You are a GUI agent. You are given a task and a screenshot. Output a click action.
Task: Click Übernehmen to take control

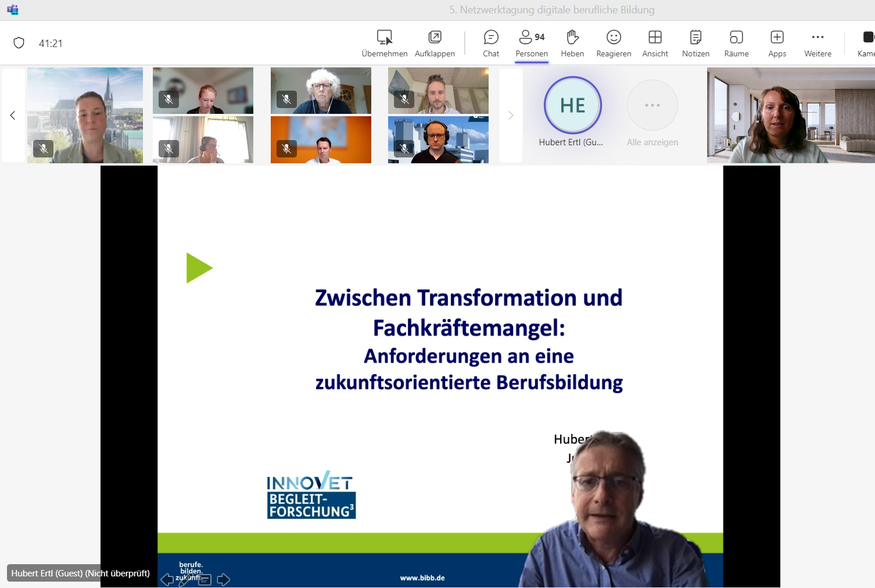384,44
